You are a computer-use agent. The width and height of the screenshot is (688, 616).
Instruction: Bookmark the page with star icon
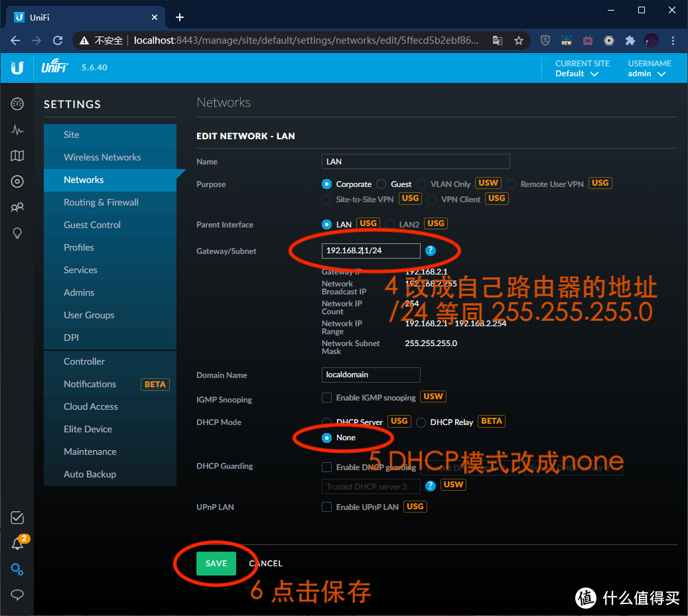519,40
